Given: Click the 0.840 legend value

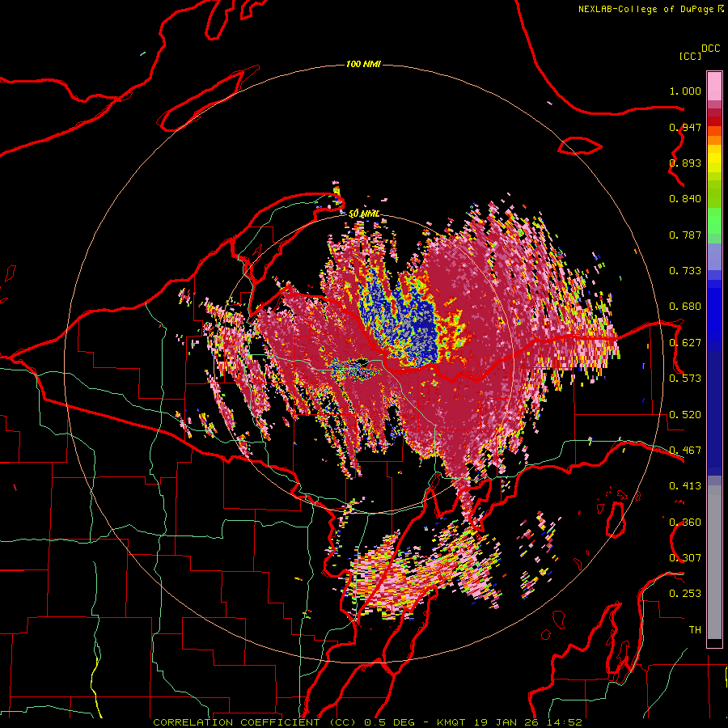Looking at the screenshot, I should coord(685,199).
